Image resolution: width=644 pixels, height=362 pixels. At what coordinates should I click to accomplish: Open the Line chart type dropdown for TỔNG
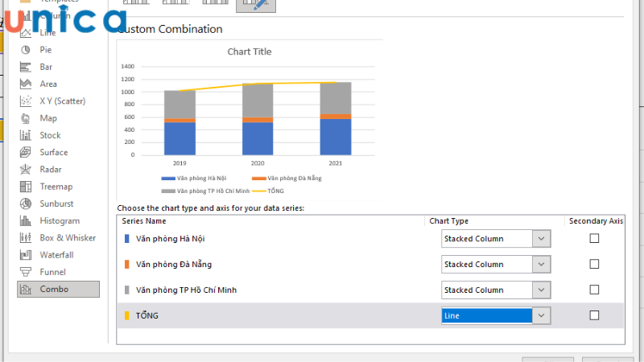pyautogui.click(x=542, y=315)
